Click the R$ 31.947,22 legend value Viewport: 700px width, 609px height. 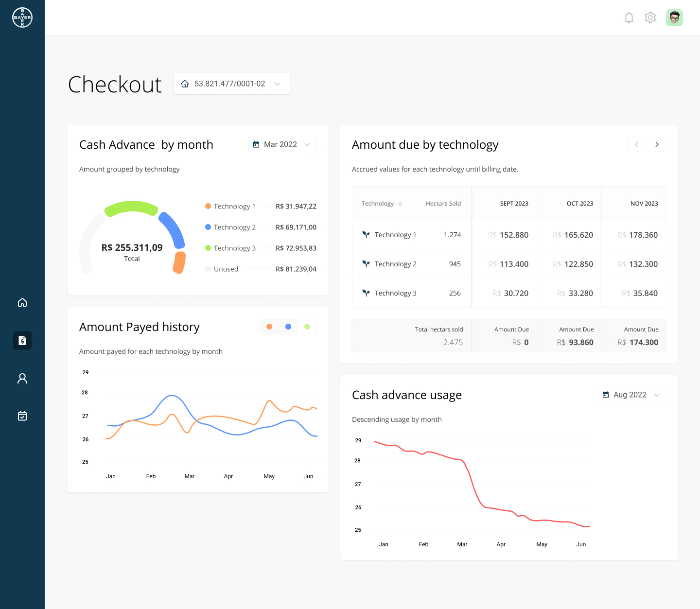coord(296,206)
